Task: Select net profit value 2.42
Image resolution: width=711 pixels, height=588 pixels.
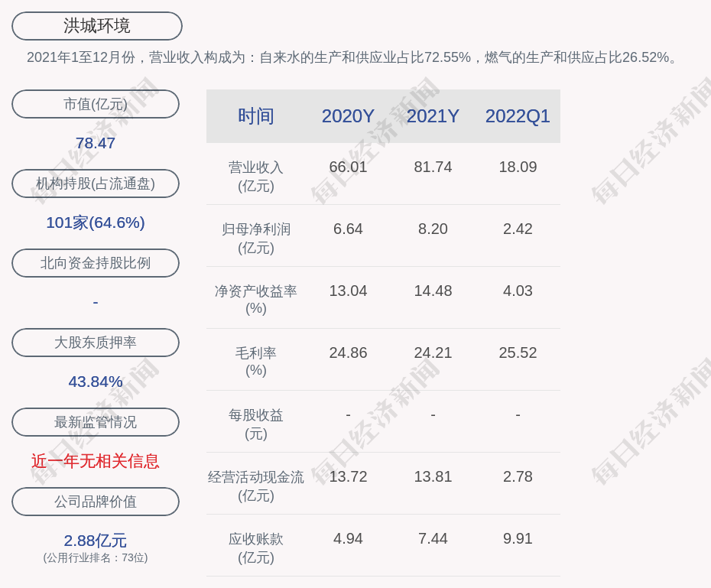Action: click(x=518, y=229)
